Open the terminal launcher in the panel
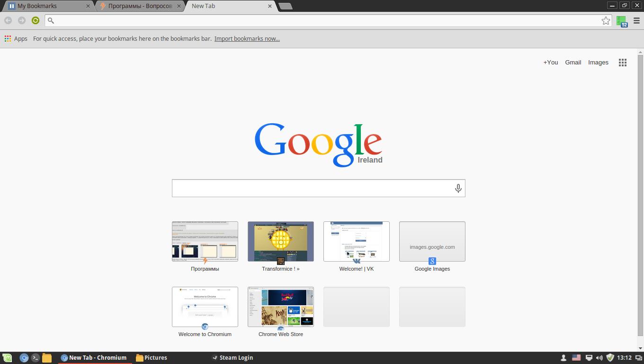 tap(36, 358)
